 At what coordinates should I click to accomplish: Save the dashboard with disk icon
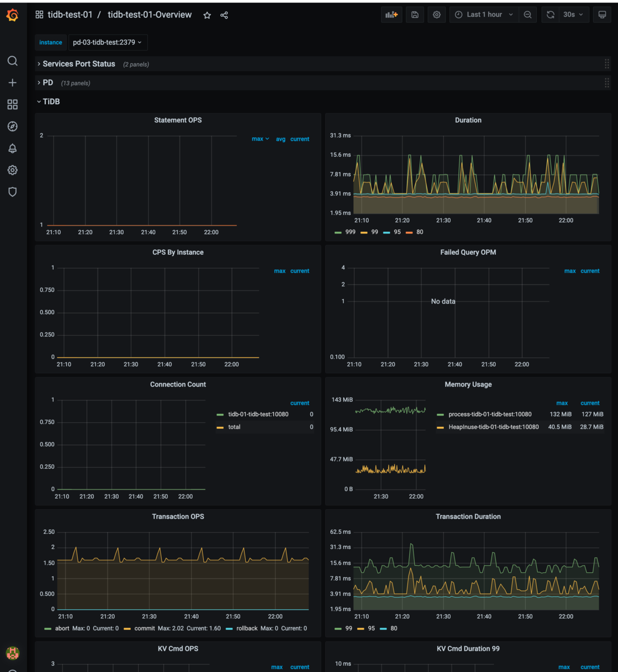(415, 15)
